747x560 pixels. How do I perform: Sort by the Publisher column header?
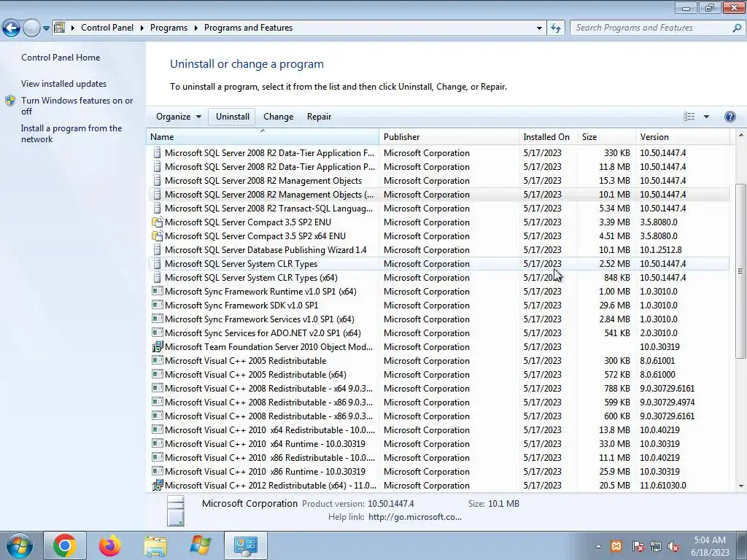click(449, 136)
